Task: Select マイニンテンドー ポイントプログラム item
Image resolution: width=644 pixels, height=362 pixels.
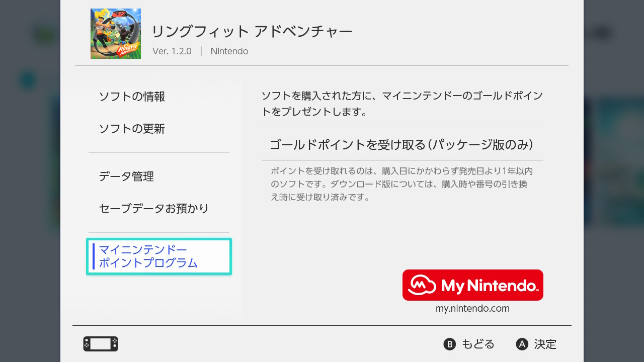Action: click(158, 256)
